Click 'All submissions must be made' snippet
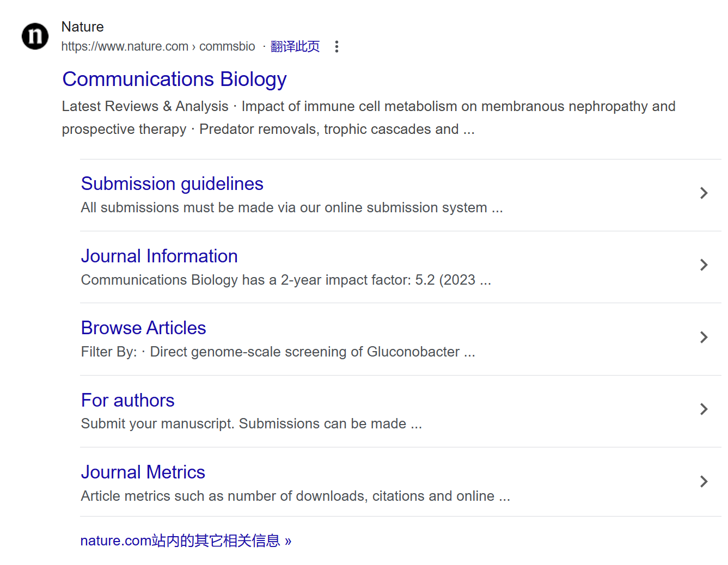728x565 pixels. (x=292, y=208)
